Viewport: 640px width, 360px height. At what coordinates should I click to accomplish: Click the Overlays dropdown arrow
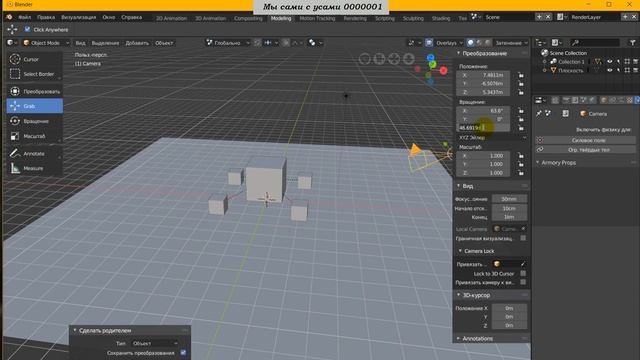461,42
